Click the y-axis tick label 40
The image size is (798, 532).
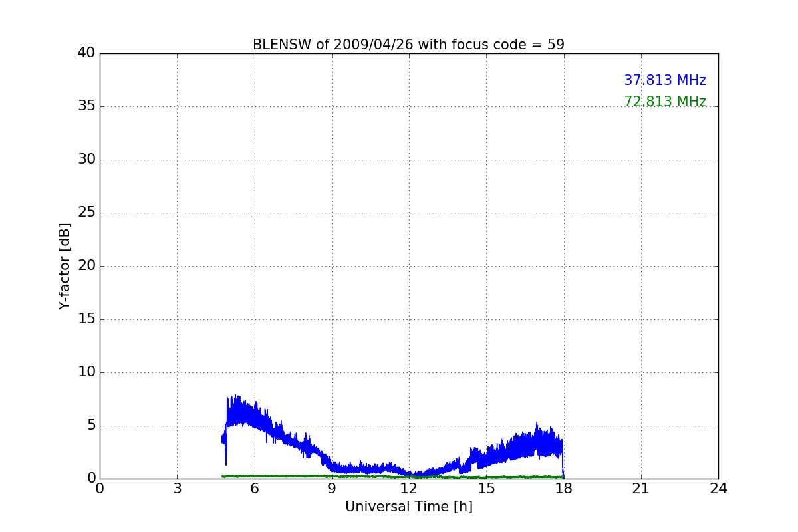[86, 53]
